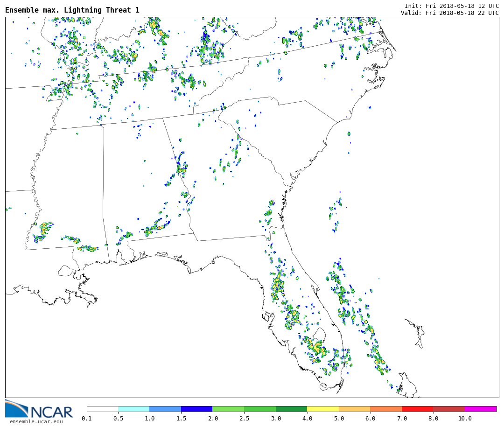Click the "Ensemble max. Lightning Threat 1" title
The height and width of the screenshot is (427, 504).
click(x=72, y=10)
